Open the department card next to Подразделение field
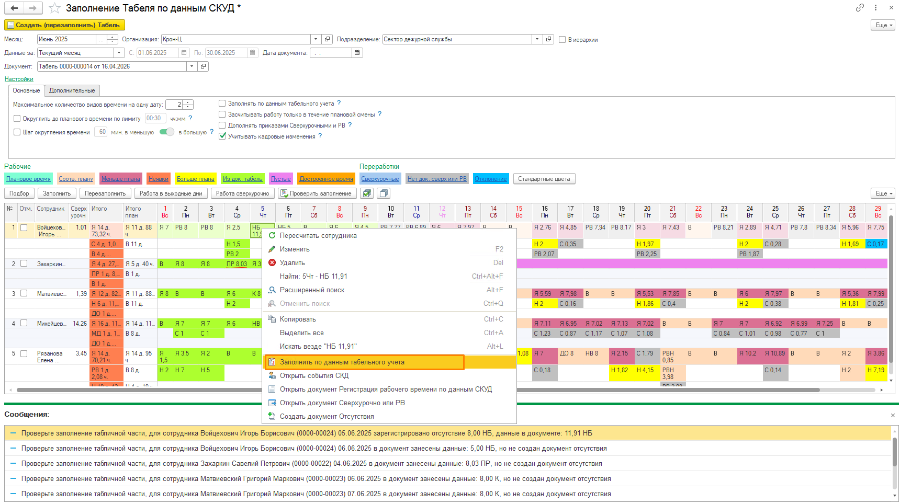 pyautogui.click(x=548, y=39)
